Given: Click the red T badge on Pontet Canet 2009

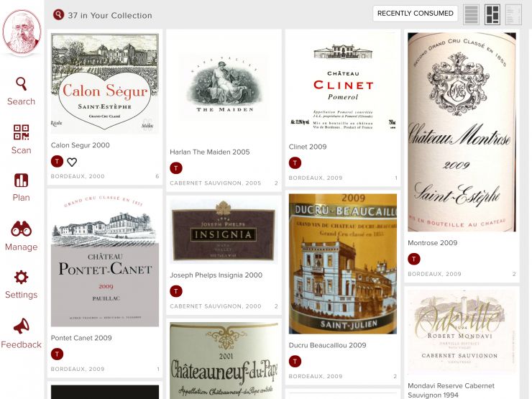Looking at the screenshot, I should tap(57, 354).
